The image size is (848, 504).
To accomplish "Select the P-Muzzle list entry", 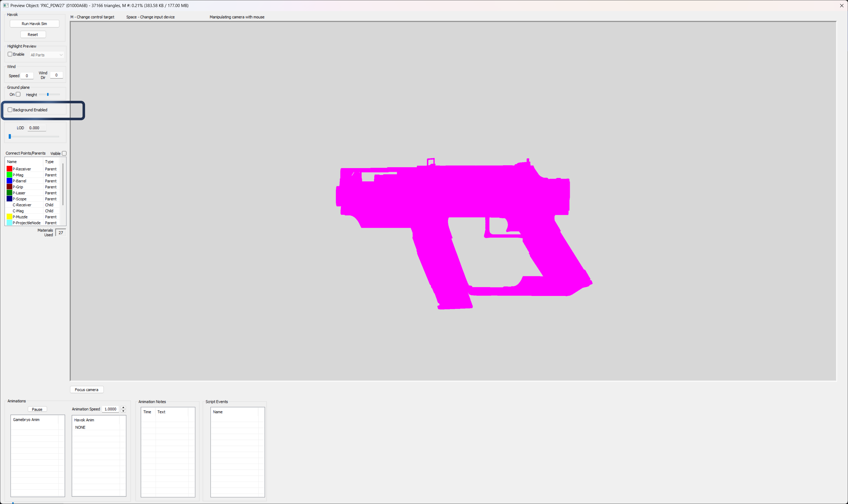I will click(x=33, y=217).
